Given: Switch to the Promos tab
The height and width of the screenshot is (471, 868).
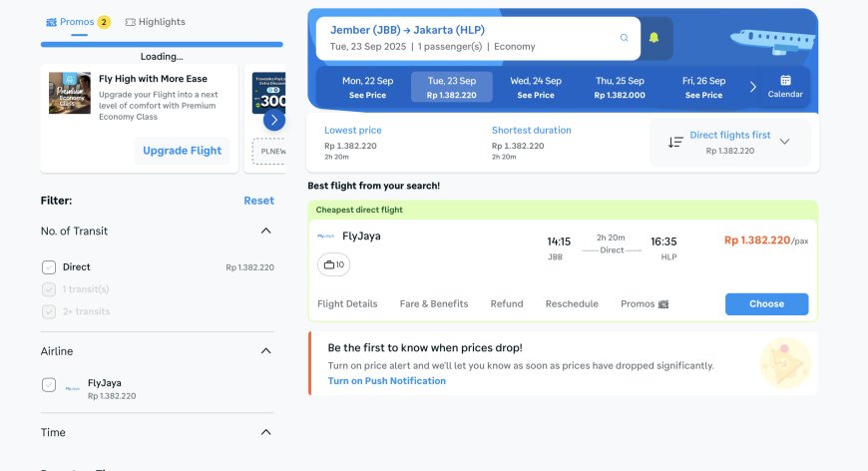Looking at the screenshot, I should coord(78,22).
